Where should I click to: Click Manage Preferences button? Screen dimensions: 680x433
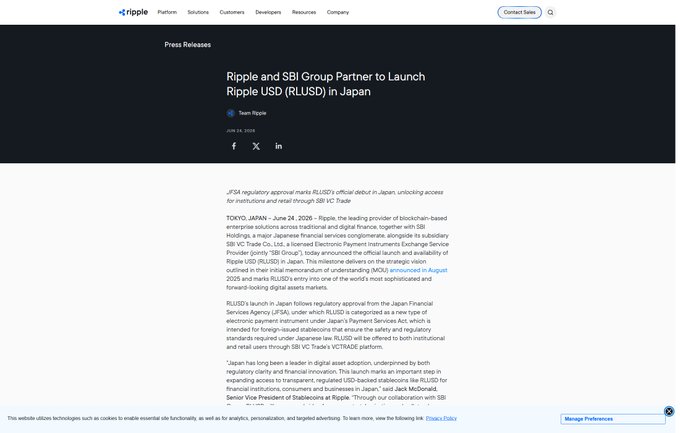[x=612, y=419]
